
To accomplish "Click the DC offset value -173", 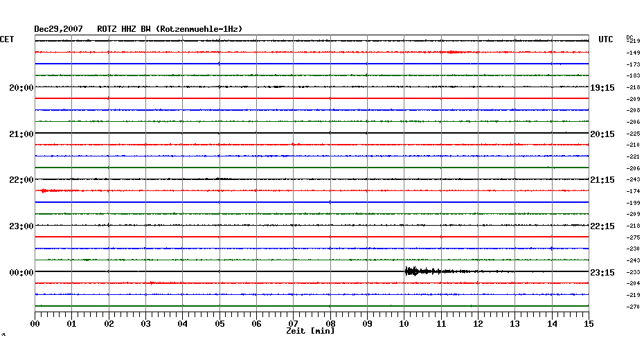I will click(x=634, y=65).
